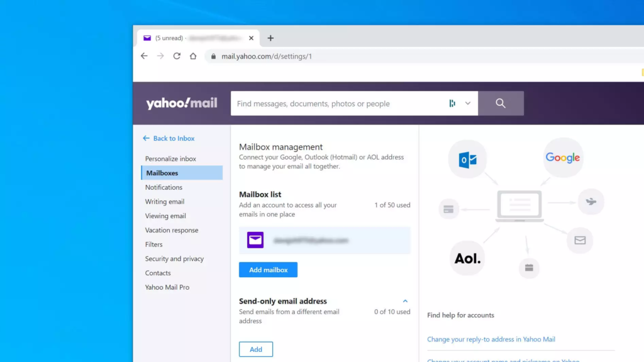Click the site padlock icon in address bar
Viewport: 644px width, 362px height.
click(213, 57)
